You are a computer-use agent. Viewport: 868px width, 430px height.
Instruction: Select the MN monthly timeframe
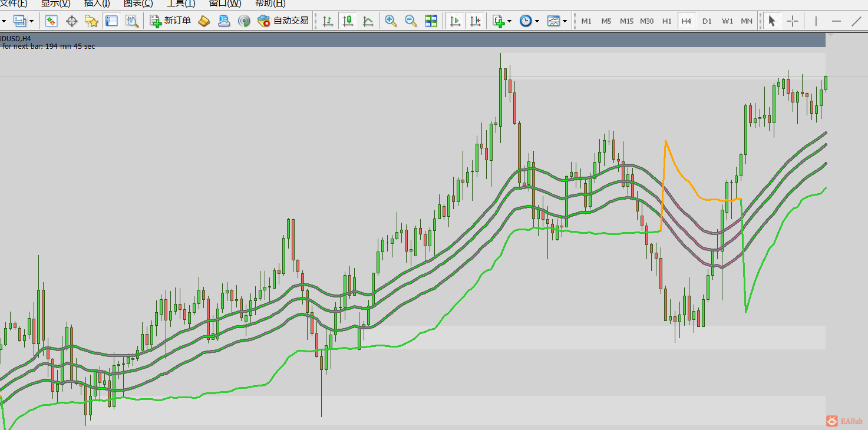click(x=747, y=21)
